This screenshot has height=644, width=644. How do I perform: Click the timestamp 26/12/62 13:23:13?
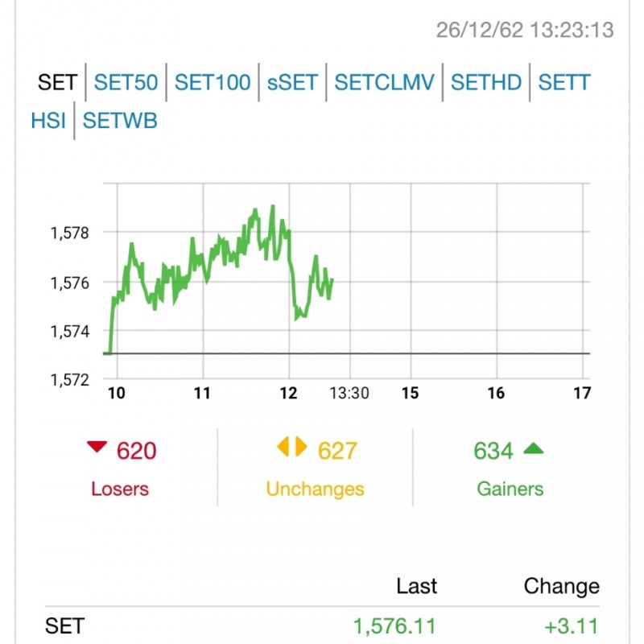coord(525,30)
